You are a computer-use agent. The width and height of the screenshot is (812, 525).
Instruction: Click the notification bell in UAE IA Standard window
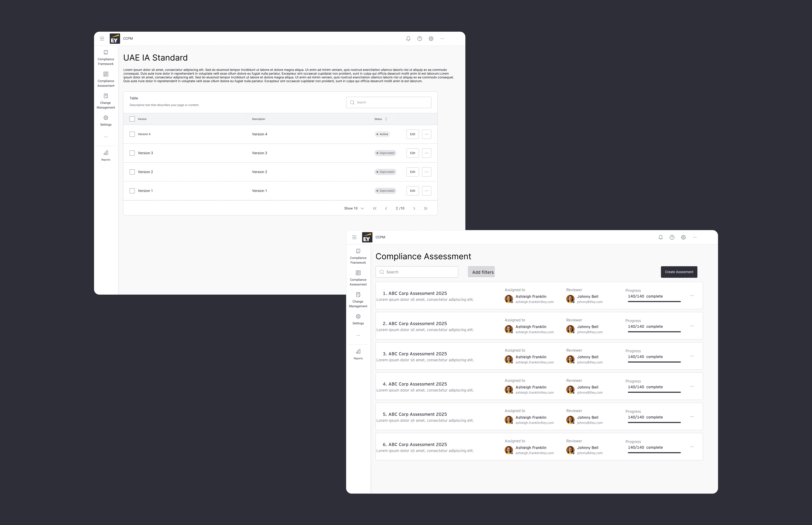click(x=408, y=39)
